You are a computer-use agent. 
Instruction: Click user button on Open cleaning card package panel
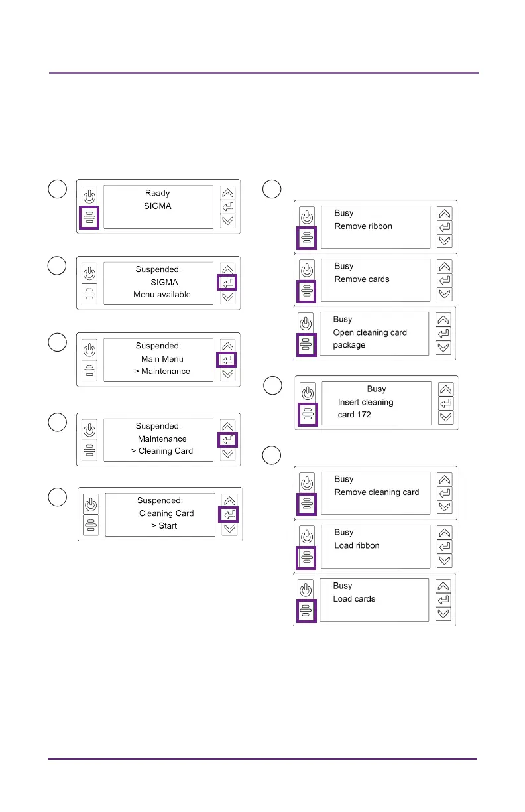305,344
